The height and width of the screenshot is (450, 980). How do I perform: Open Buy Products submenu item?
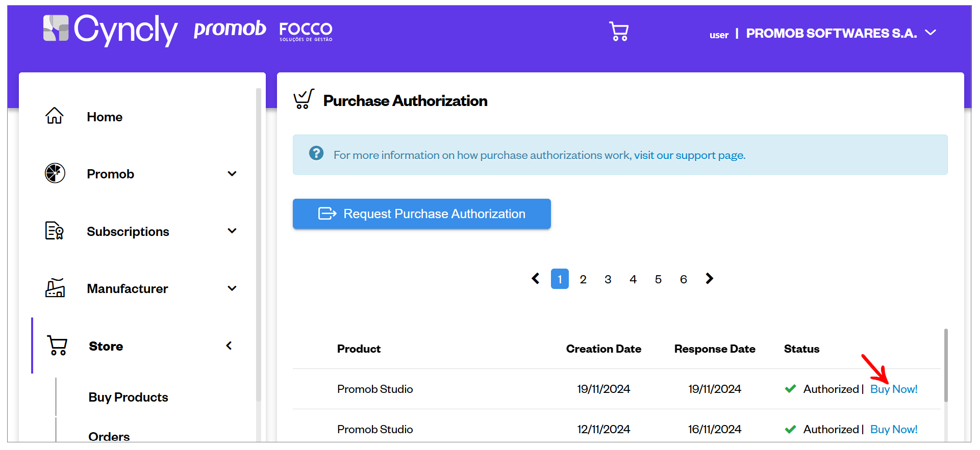click(x=128, y=398)
